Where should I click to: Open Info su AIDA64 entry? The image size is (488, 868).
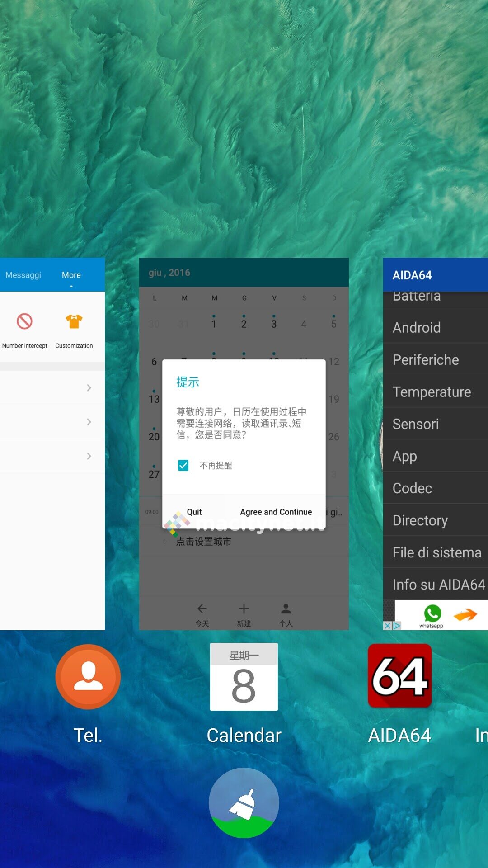pyautogui.click(x=436, y=584)
